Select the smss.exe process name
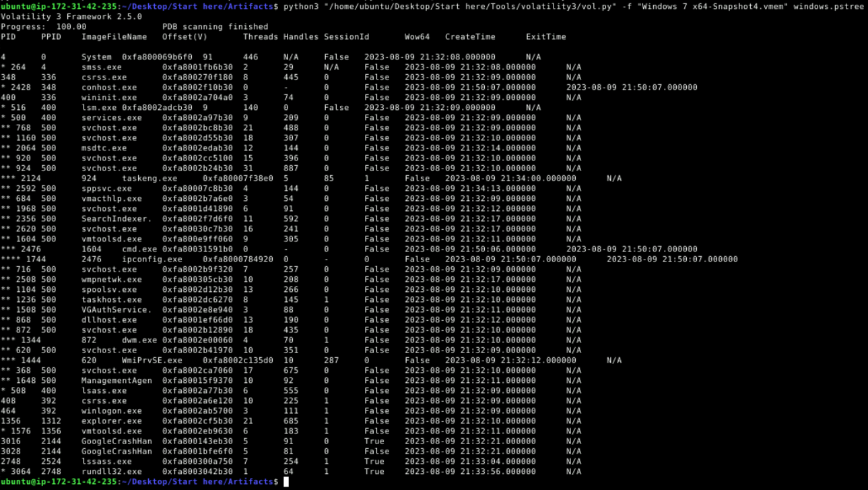Image resolution: width=868 pixels, height=490 pixels. click(102, 67)
